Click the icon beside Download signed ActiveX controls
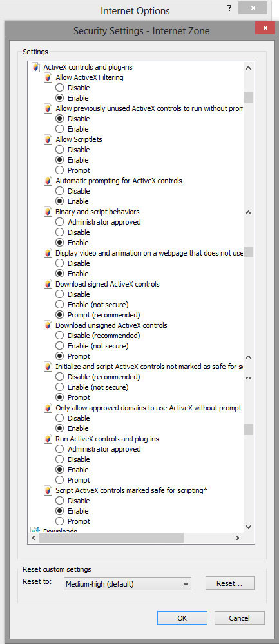Image resolution: width=279 pixels, height=644 pixels. click(x=48, y=284)
